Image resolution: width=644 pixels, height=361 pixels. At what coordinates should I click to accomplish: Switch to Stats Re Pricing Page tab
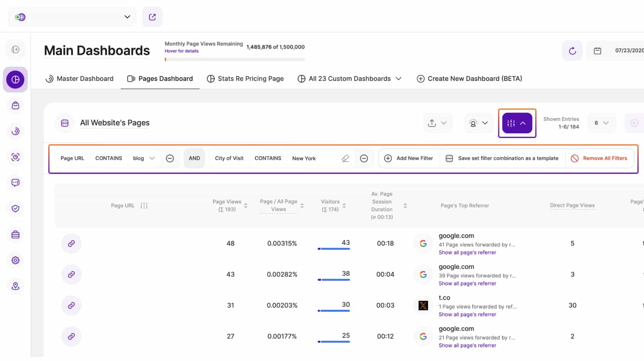pos(245,79)
